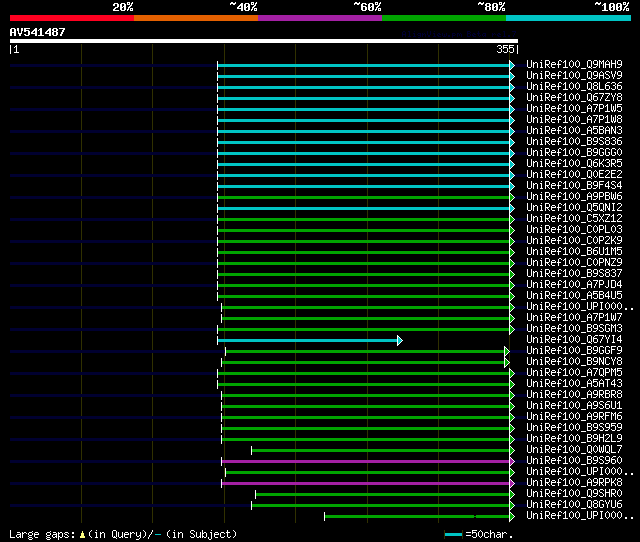640x542 pixels.
Task: Click the cyan =50char scale legend marker
Action: pyautogui.click(x=453, y=534)
